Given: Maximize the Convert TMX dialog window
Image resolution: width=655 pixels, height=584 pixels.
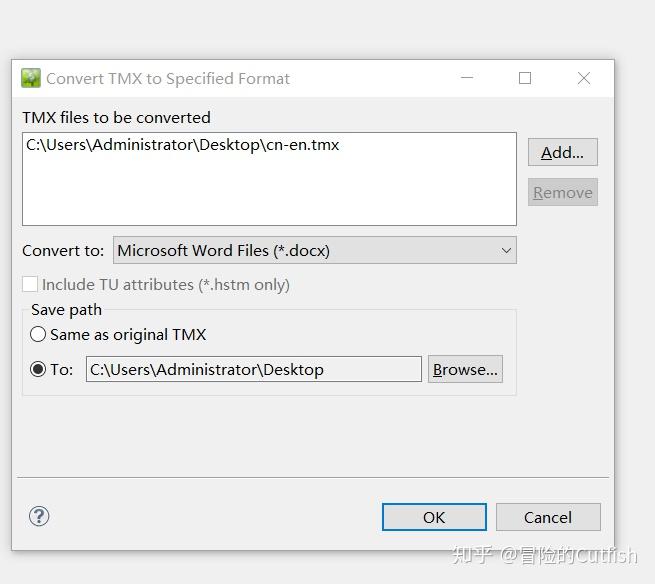Looking at the screenshot, I should click(525, 78).
